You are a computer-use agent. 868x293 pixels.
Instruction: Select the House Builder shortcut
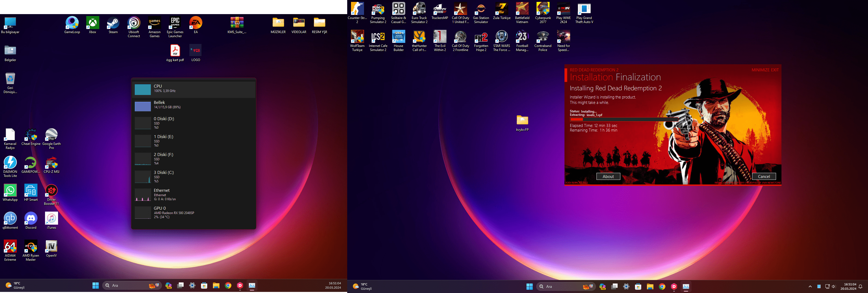398,41
